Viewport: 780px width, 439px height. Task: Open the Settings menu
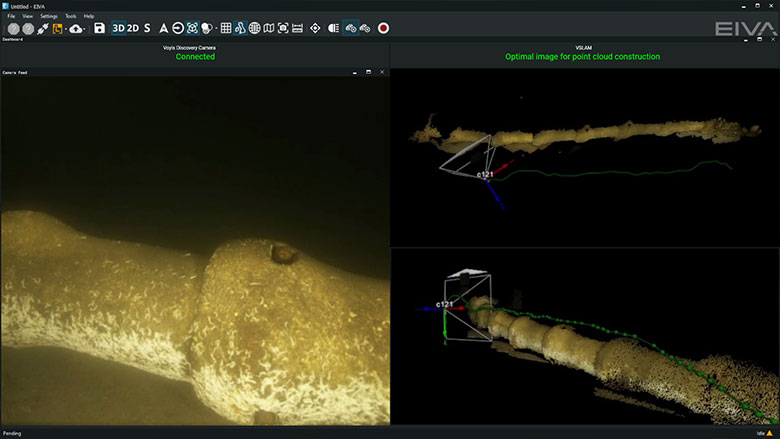48,17
